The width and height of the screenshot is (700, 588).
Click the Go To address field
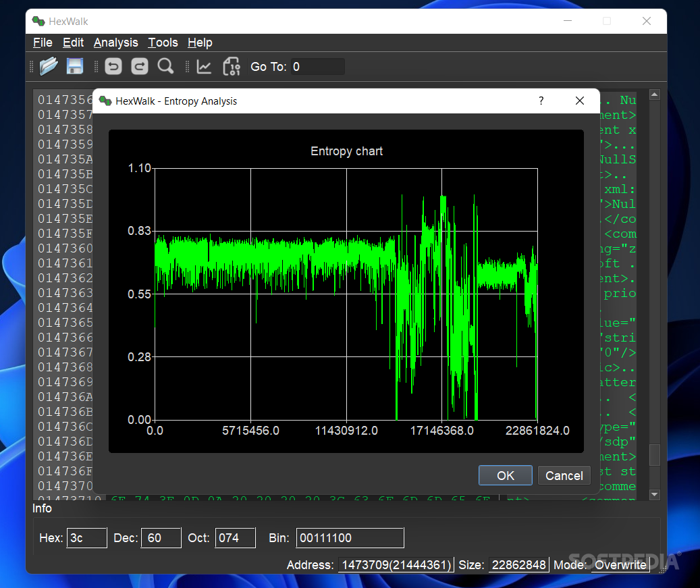point(317,67)
